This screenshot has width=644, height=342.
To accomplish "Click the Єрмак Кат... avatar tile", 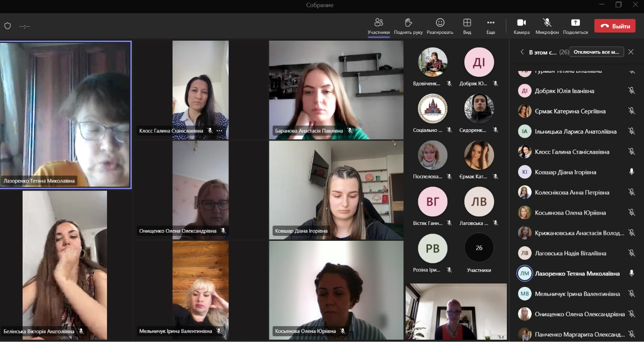I will pyautogui.click(x=479, y=155).
